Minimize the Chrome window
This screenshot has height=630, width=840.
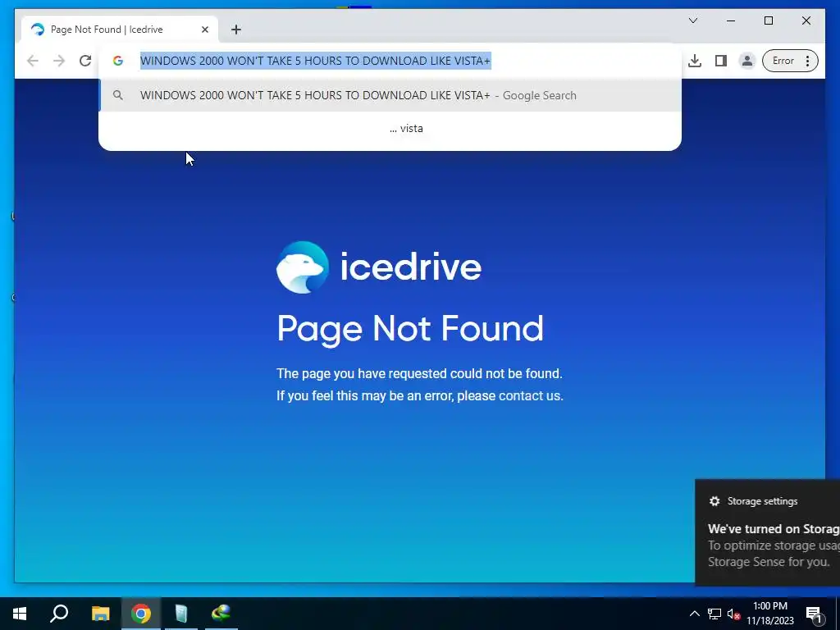tap(731, 21)
